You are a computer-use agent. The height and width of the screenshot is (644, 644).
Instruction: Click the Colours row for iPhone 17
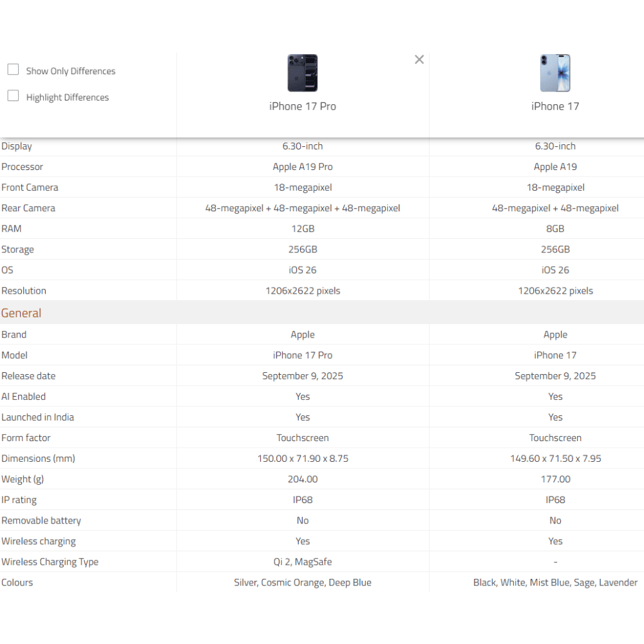(555, 582)
